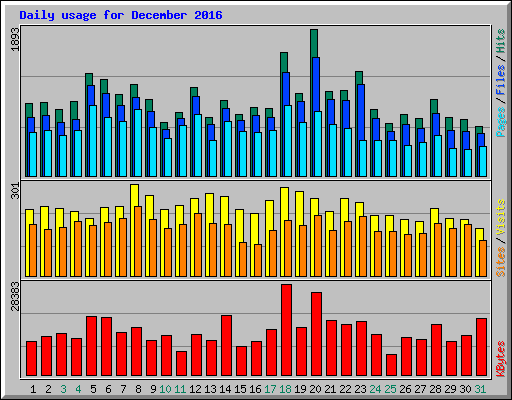
Task: Click the red KBytes bar for day 20
Action: click(316, 334)
